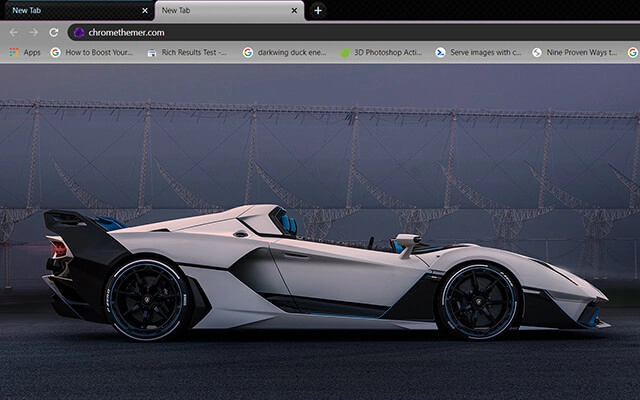Click the Rich Results Test favicon
This screenshot has width=640, height=400.
coord(152,53)
